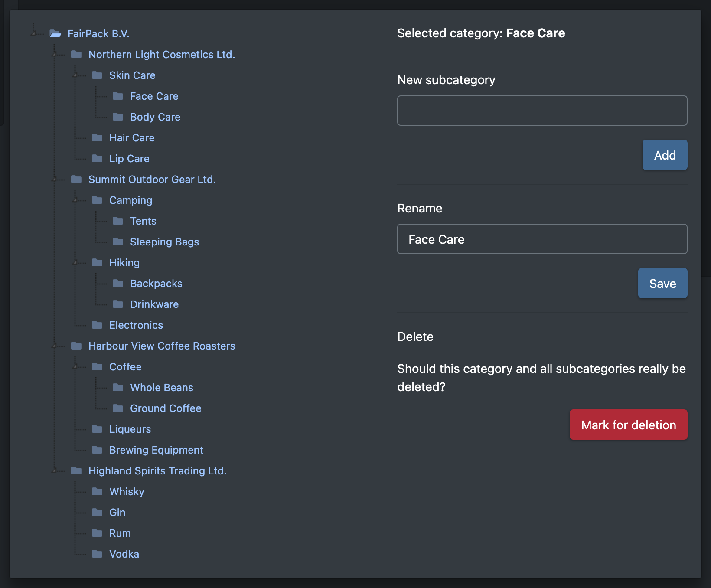Collapse the Skin Care tree node
This screenshot has width=711, height=588.
75,75
